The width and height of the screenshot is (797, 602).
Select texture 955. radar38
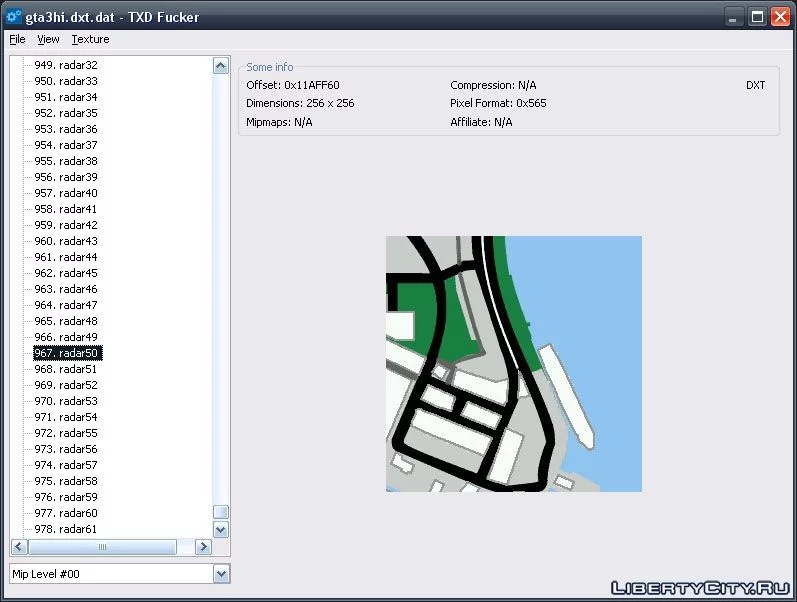coord(66,161)
